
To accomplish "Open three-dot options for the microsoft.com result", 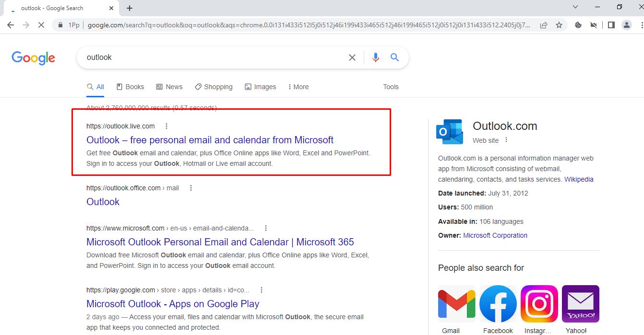I will [266, 228].
